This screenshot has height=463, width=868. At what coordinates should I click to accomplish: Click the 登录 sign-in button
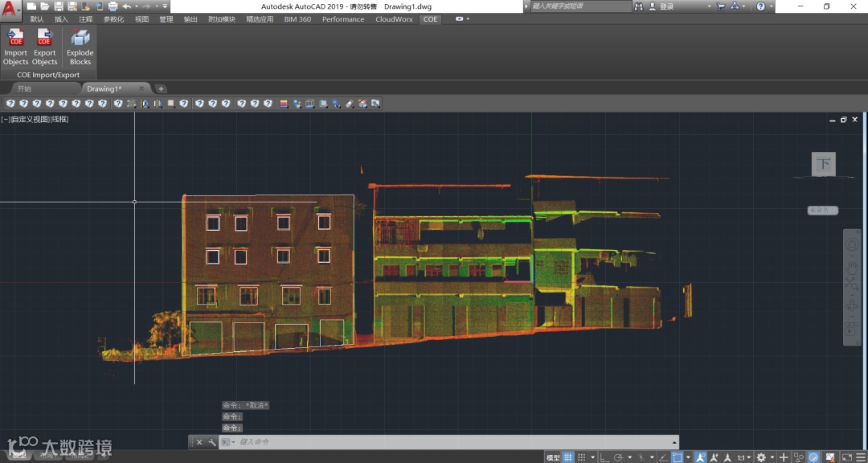666,6
